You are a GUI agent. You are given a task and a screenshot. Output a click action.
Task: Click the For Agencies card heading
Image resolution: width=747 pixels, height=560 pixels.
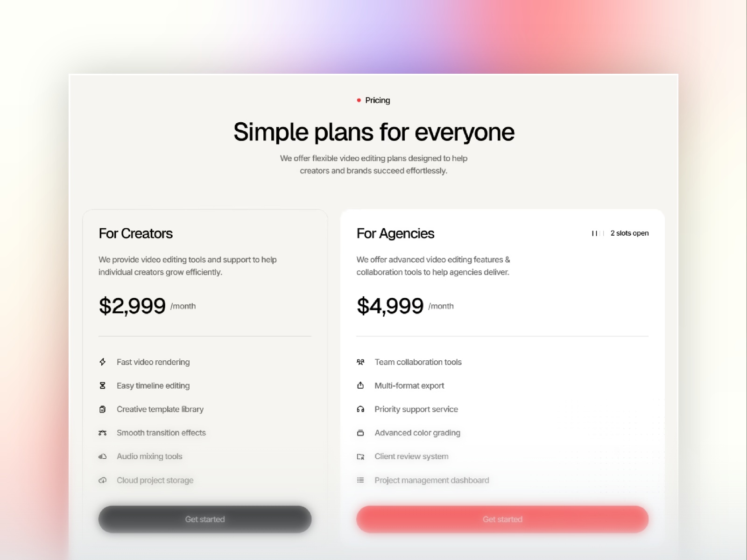click(395, 233)
